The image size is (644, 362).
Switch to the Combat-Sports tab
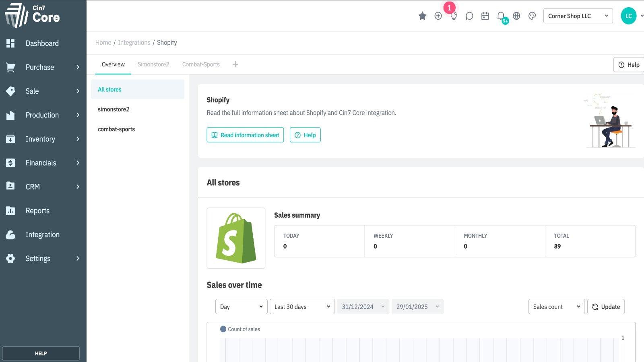coord(201,64)
